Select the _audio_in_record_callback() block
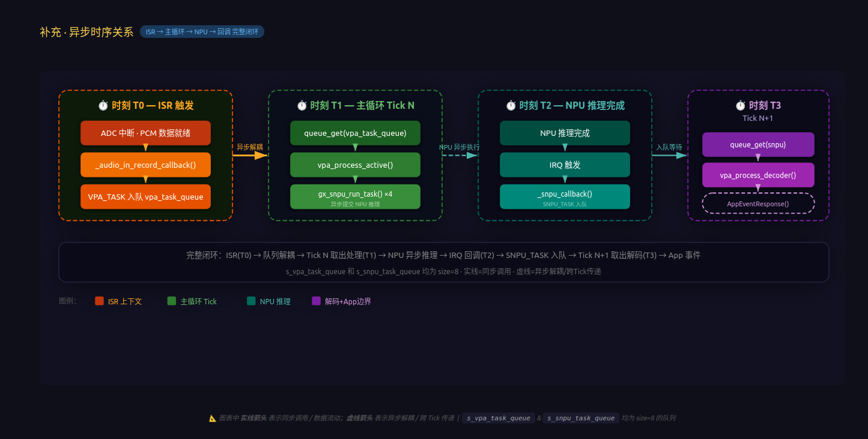Viewport: 868px width, 439px height. click(145, 165)
